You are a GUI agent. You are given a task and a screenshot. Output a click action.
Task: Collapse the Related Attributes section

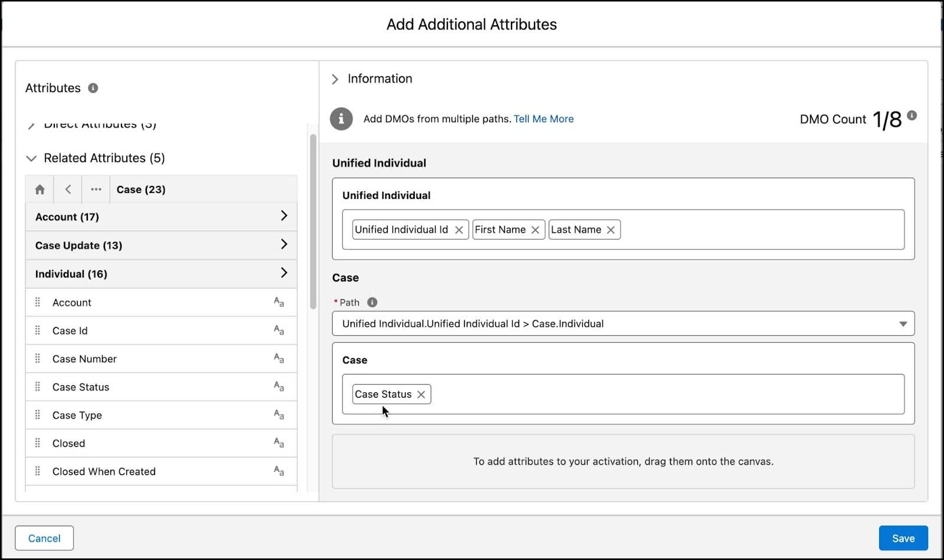[x=31, y=158]
